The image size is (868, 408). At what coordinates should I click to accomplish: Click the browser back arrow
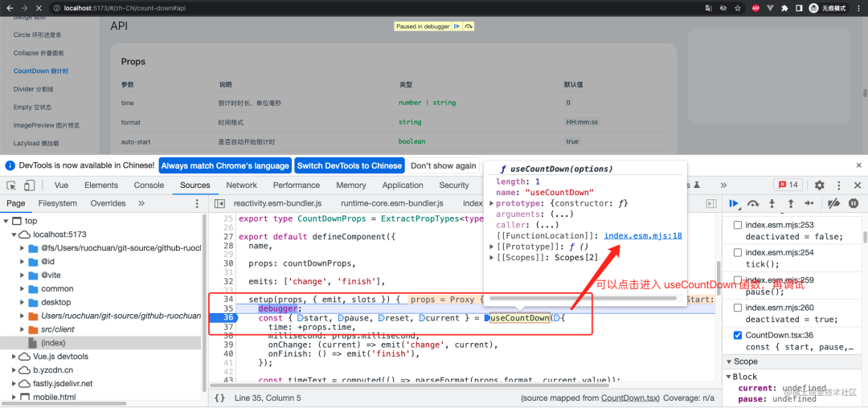(10, 8)
